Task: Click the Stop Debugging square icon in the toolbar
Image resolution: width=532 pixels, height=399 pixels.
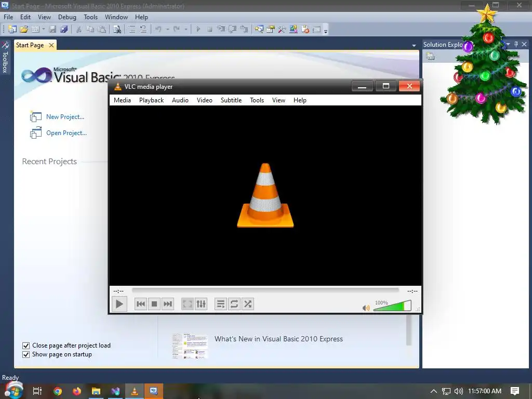Action: click(x=210, y=29)
